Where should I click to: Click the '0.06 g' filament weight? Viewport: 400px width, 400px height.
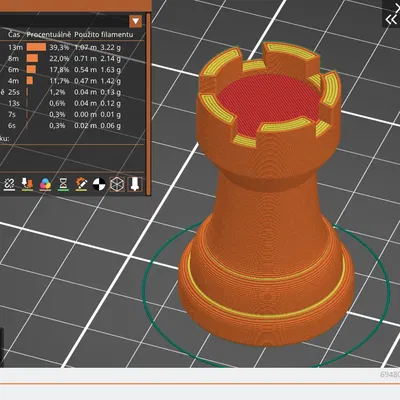point(111,125)
